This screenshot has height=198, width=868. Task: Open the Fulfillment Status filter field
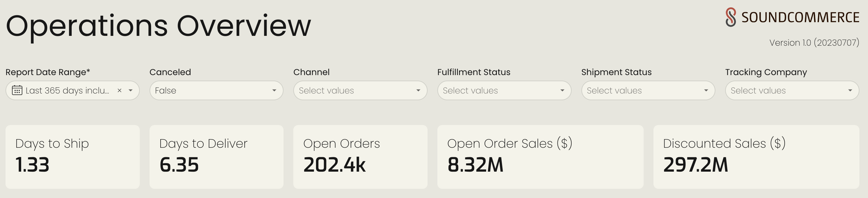pyautogui.click(x=504, y=90)
